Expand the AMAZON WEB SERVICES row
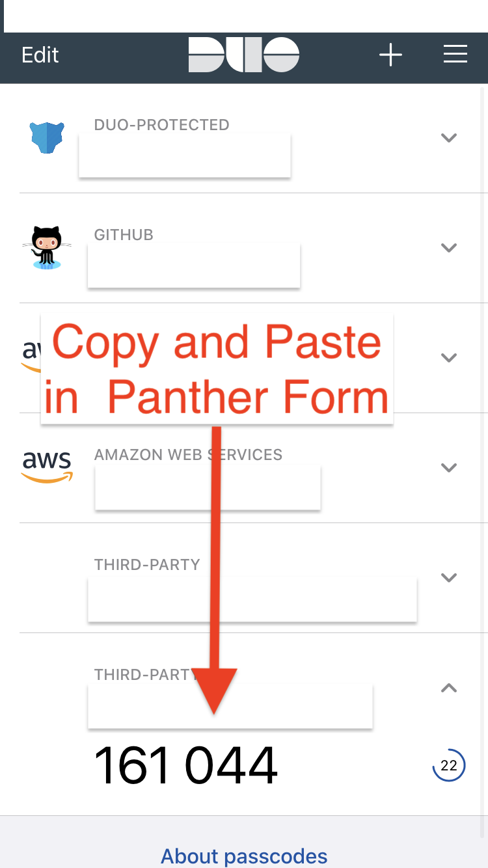The height and width of the screenshot is (868, 488). (449, 467)
